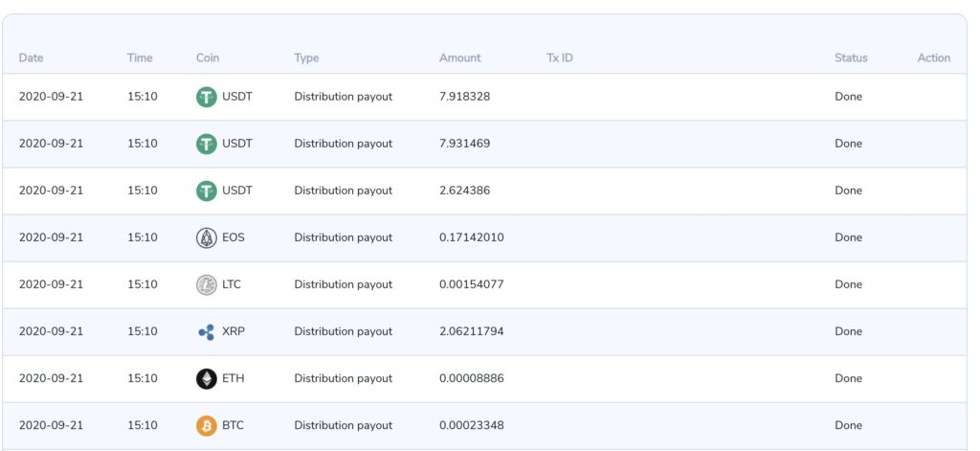
Task: Click the USDT icon in the 7.931469 row
Action: (x=206, y=144)
